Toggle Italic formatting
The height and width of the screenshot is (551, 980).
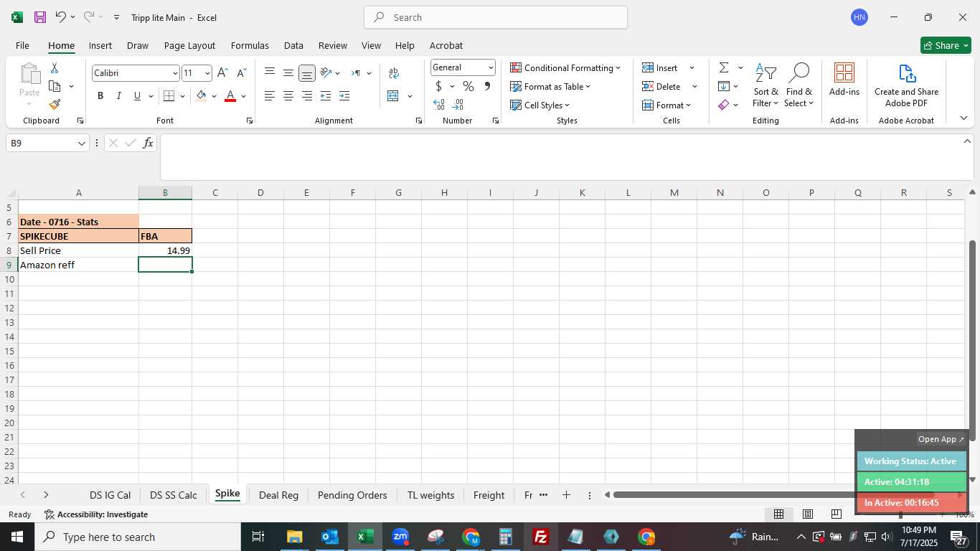pos(119,96)
